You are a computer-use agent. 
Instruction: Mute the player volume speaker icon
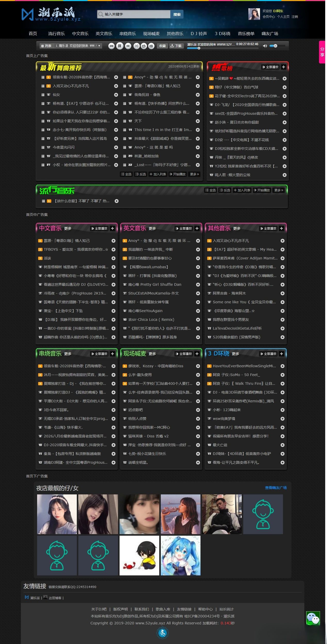click(x=265, y=46)
